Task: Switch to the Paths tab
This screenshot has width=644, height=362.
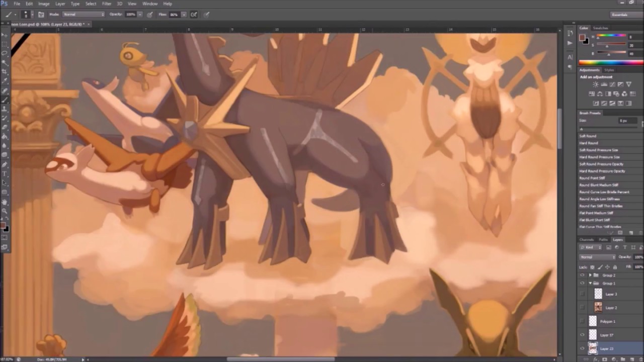Action: point(603,239)
